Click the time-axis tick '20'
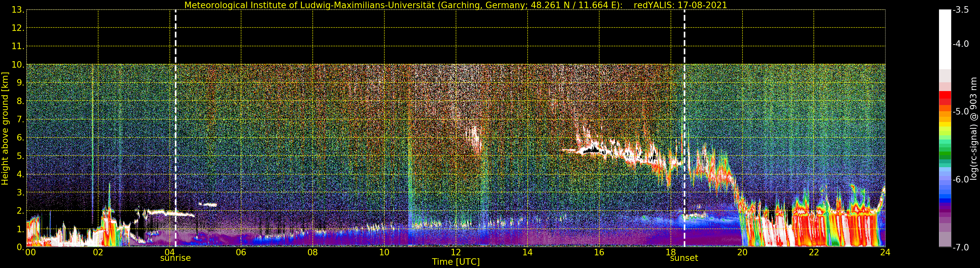 [x=742, y=252]
